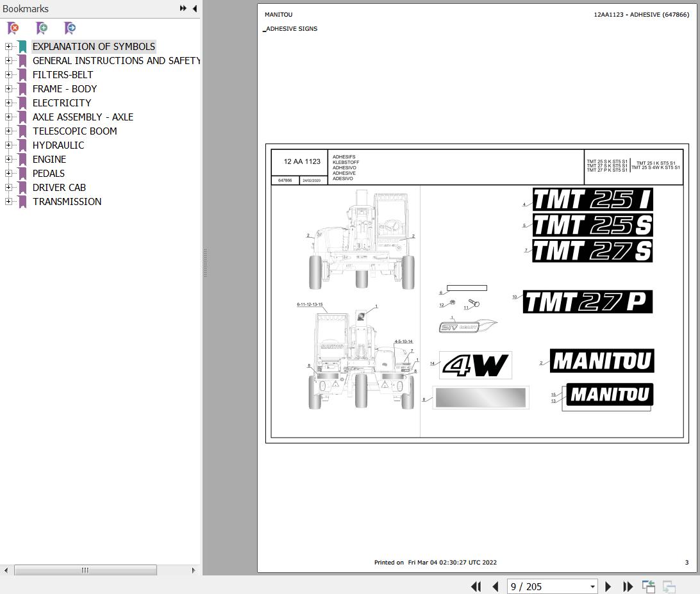Expand AXLE ASSEMBLY - AXLE node
This screenshot has width=700, height=594.
click(8, 117)
